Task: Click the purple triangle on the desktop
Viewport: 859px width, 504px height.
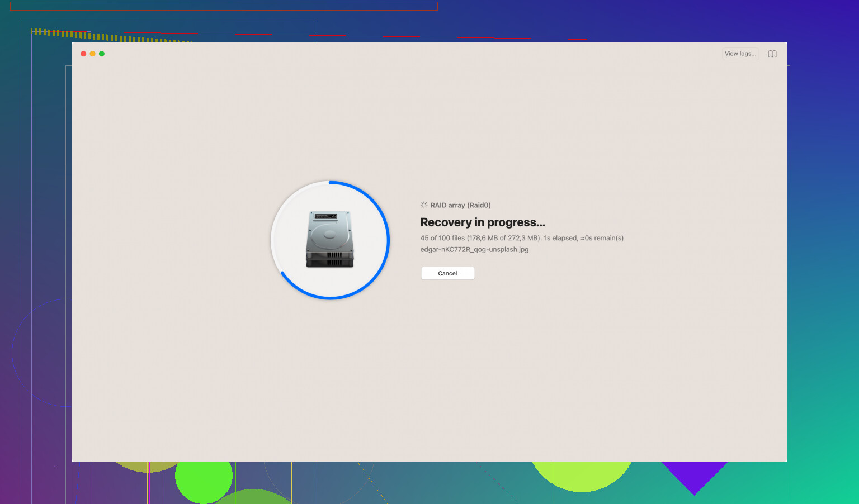Action: [x=694, y=475]
